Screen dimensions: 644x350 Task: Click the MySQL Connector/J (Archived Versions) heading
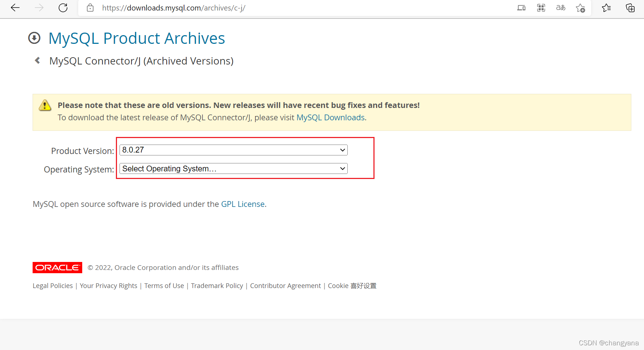click(x=141, y=61)
